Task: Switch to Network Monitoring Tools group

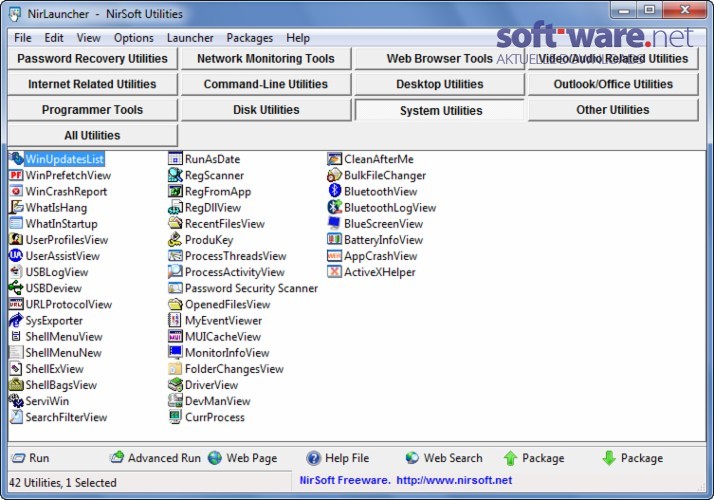Action: pyautogui.click(x=266, y=59)
